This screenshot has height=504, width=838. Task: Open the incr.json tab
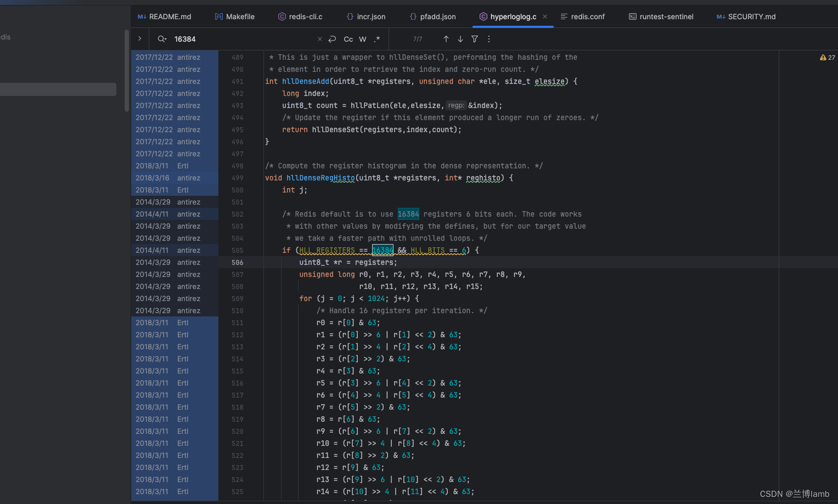366,16
